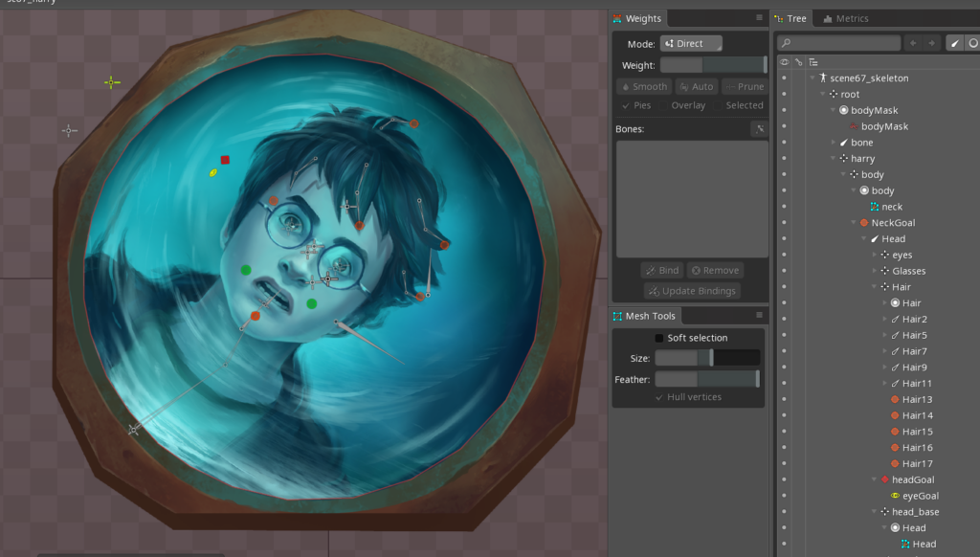Click the Remove button under Bones list

tap(715, 270)
